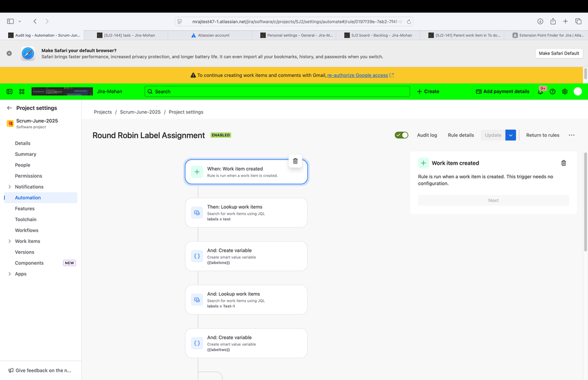The width and height of the screenshot is (588, 380).
Task: Click the Make Safari Default button
Action: point(559,53)
